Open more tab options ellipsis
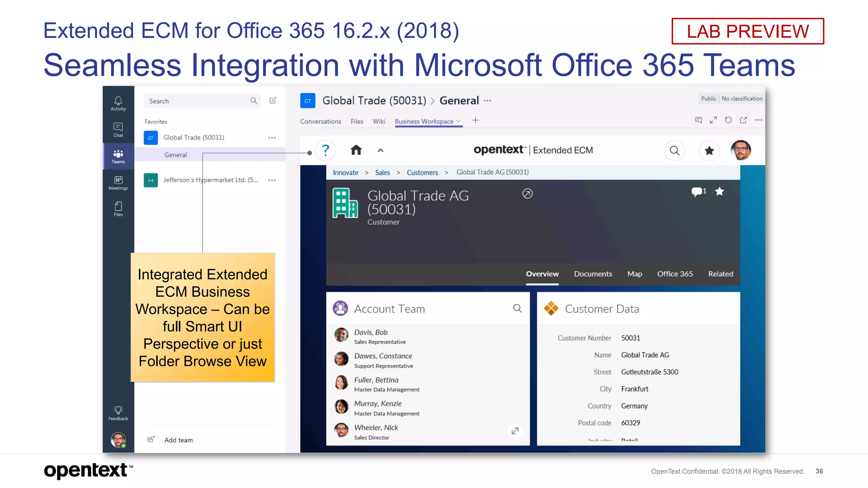 [x=759, y=120]
